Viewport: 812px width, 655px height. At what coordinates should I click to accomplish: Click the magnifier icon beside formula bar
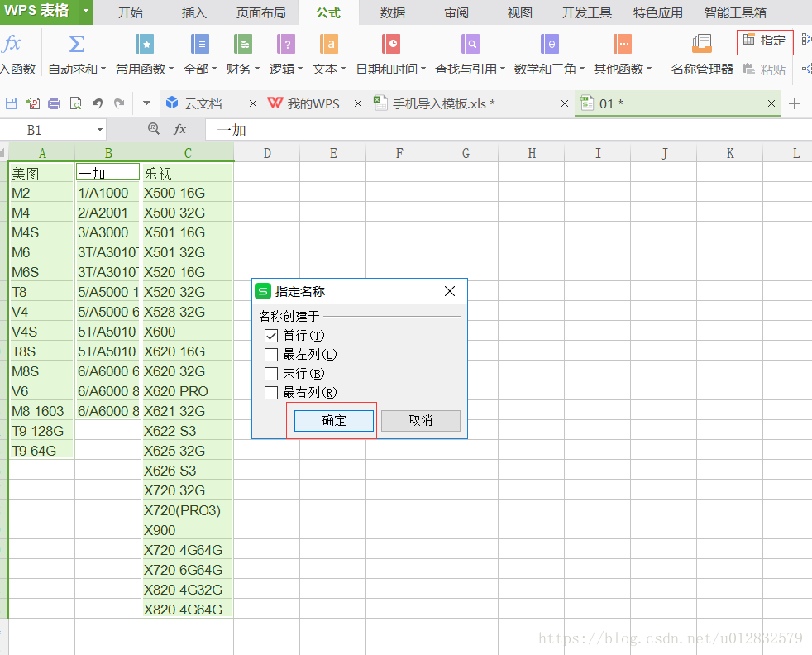point(153,128)
